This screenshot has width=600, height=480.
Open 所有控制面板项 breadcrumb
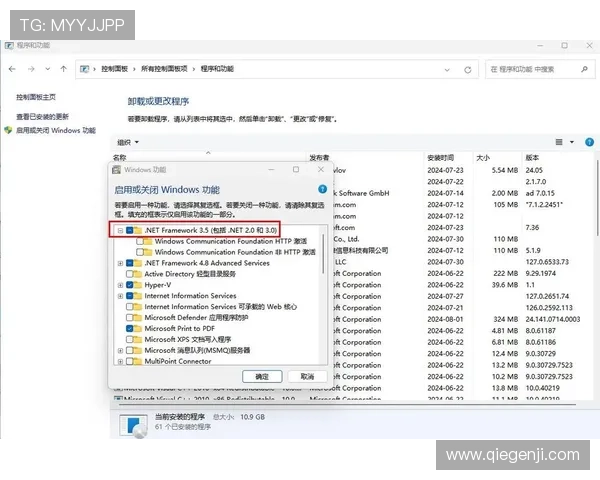[x=164, y=69]
